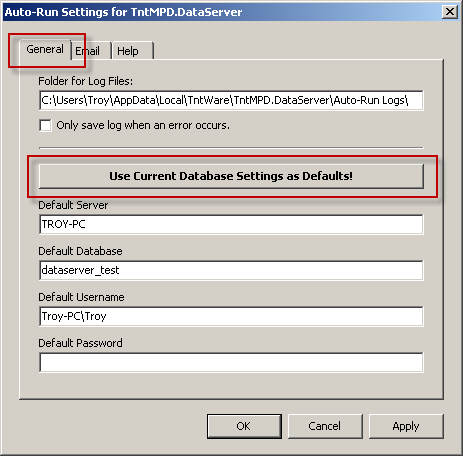Focus the Default Server field containing TROY-PC
The width and height of the screenshot is (463, 456).
click(231, 224)
